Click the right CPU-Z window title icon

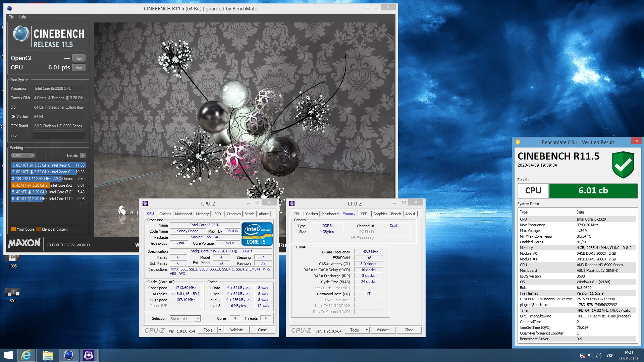click(292, 203)
